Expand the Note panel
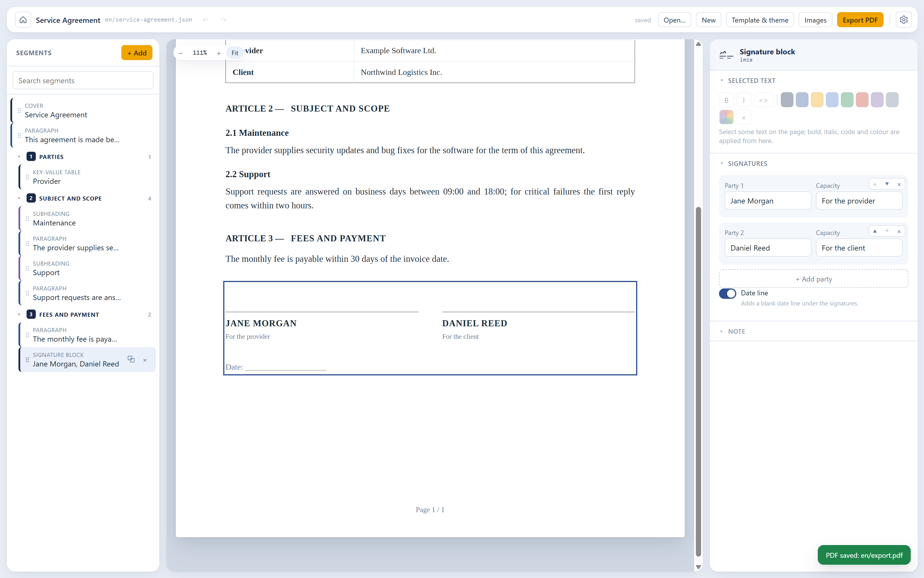 click(x=722, y=331)
